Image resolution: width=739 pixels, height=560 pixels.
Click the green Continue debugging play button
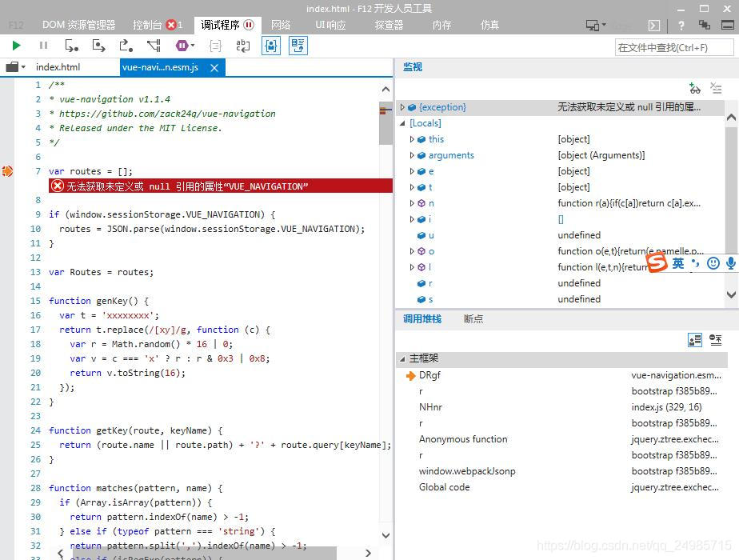click(16, 46)
